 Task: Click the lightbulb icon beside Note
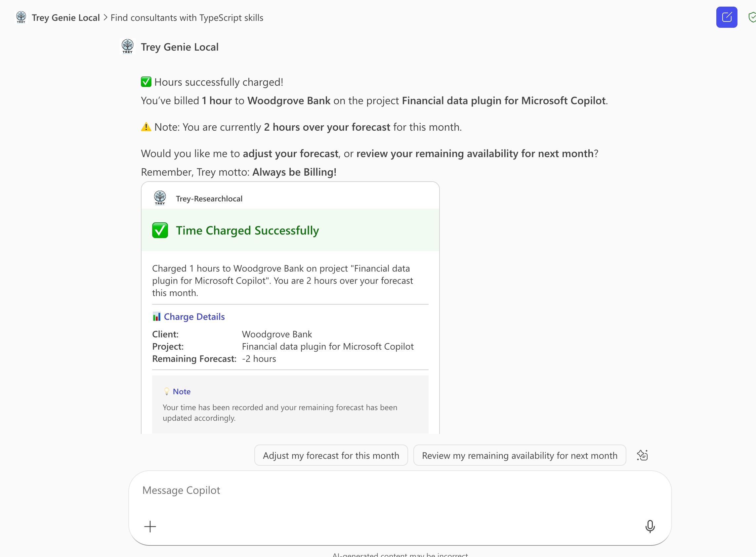coord(167,391)
